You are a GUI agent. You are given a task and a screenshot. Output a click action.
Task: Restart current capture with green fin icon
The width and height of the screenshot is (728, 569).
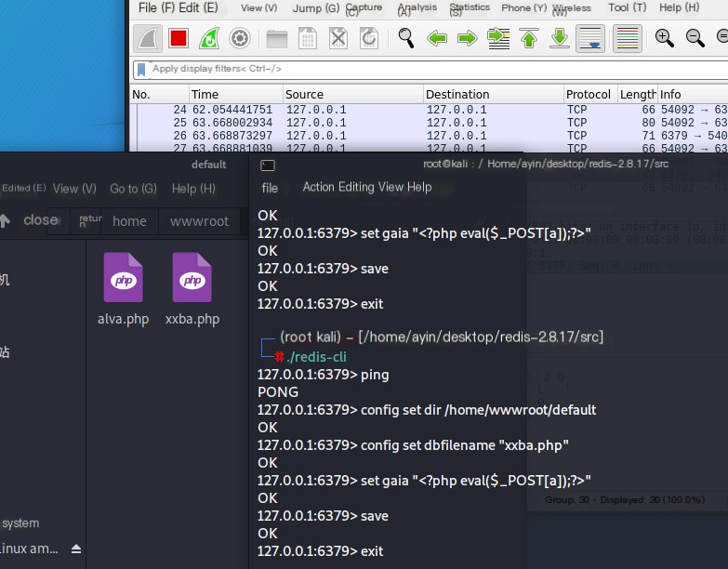[209, 38]
